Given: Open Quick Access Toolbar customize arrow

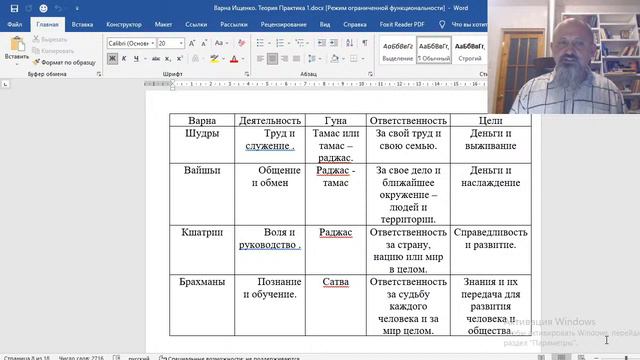Looking at the screenshot, I should pyautogui.click(x=77, y=8).
